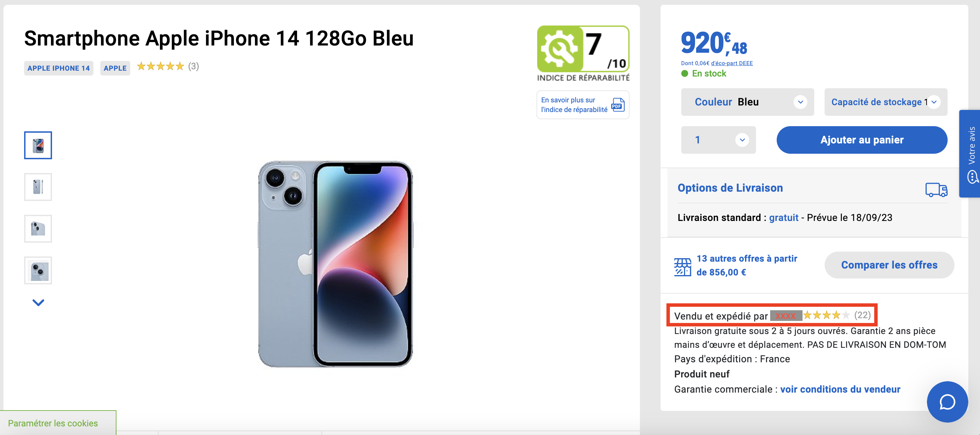This screenshot has width=980, height=435.
Task: Click the delivery truck icon
Action: pos(936,190)
